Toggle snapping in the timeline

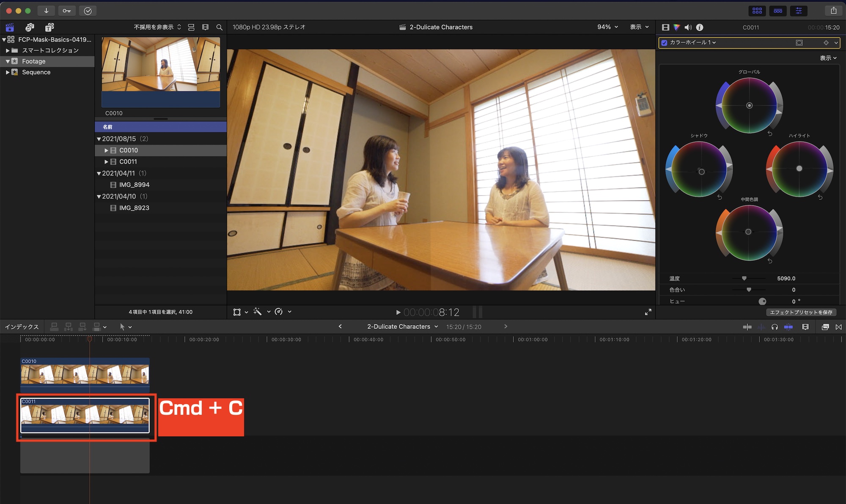(x=788, y=327)
